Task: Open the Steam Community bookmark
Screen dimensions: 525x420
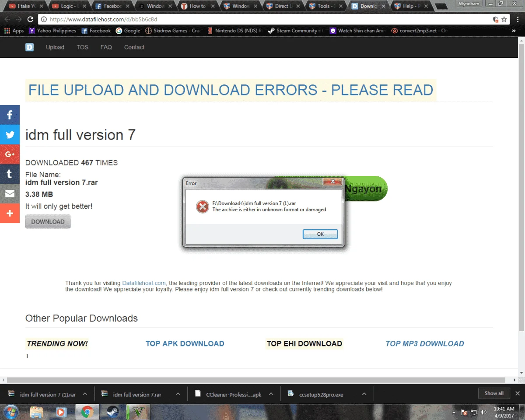Action: coord(297,31)
